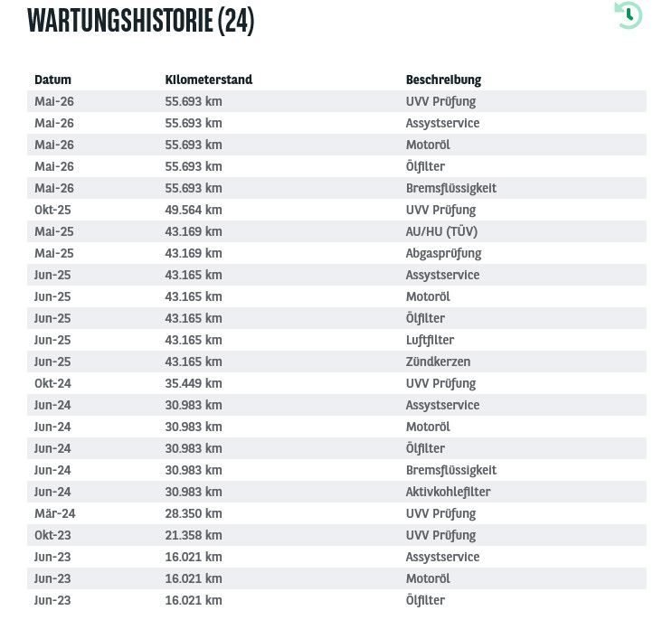The width and height of the screenshot is (672, 620).
Task: Select the Kilometerstand column header
Action: point(209,80)
